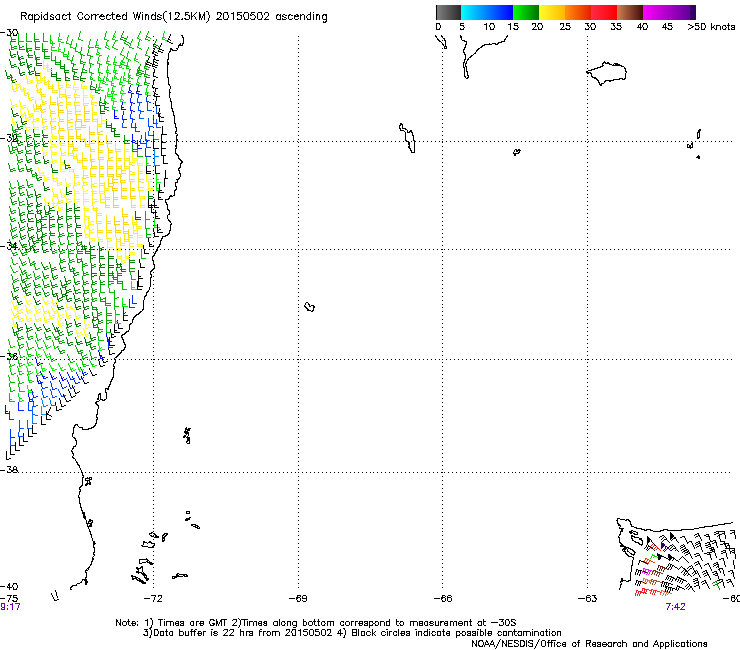Click the '-69' longitude axis label

pyautogui.click(x=298, y=599)
